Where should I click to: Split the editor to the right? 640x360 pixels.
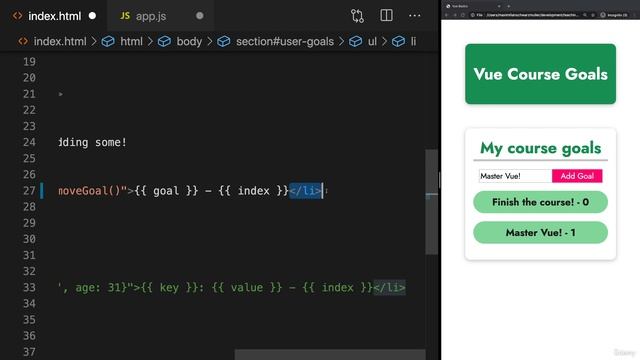[x=386, y=16]
